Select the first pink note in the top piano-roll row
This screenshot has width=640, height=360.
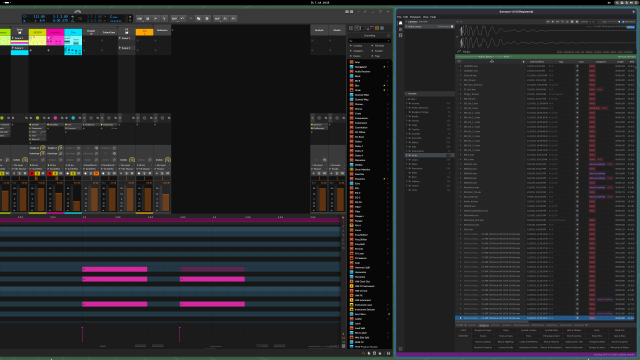tap(115, 269)
